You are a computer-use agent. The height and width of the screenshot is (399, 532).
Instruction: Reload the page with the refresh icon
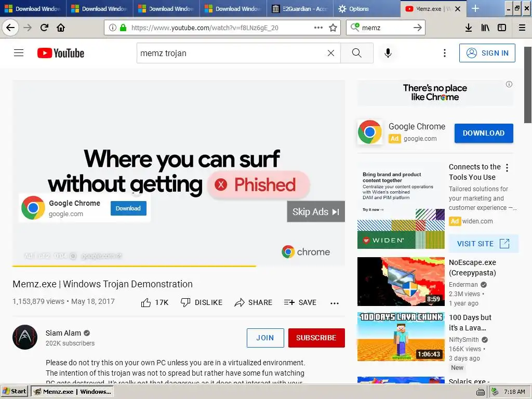tap(44, 28)
